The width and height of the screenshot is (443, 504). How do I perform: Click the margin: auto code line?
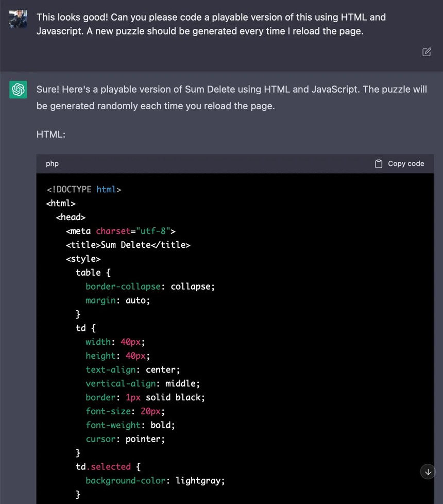[x=117, y=300]
